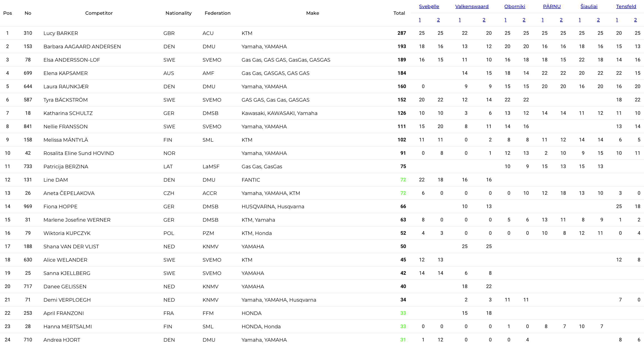This screenshot has width=644, height=345.
Task: Open race 2 link under Šiauliai
Action: 598,20
